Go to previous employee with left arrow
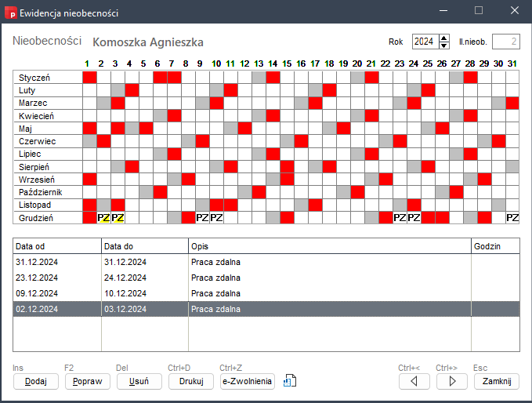This screenshot has height=403, width=532. (414, 382)
